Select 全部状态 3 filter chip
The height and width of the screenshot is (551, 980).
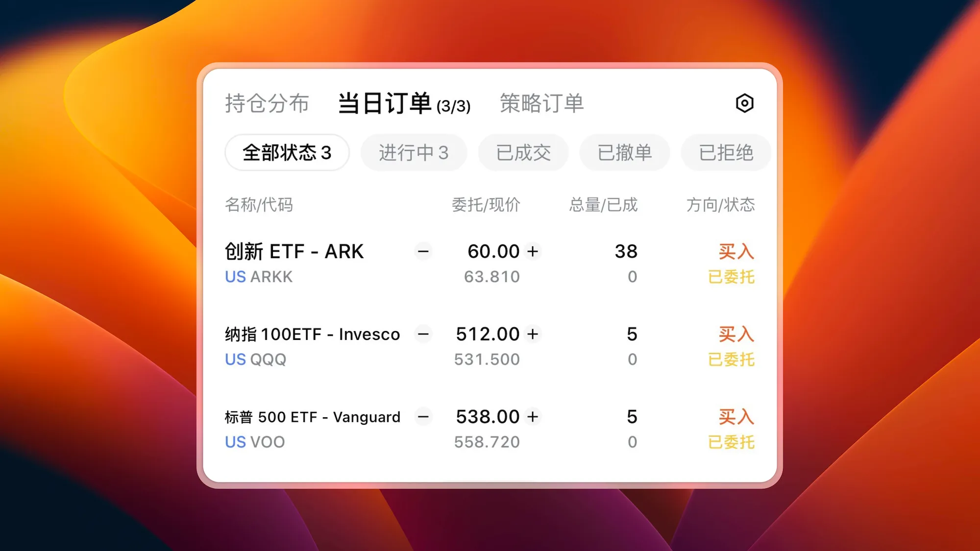coord(287,153)
